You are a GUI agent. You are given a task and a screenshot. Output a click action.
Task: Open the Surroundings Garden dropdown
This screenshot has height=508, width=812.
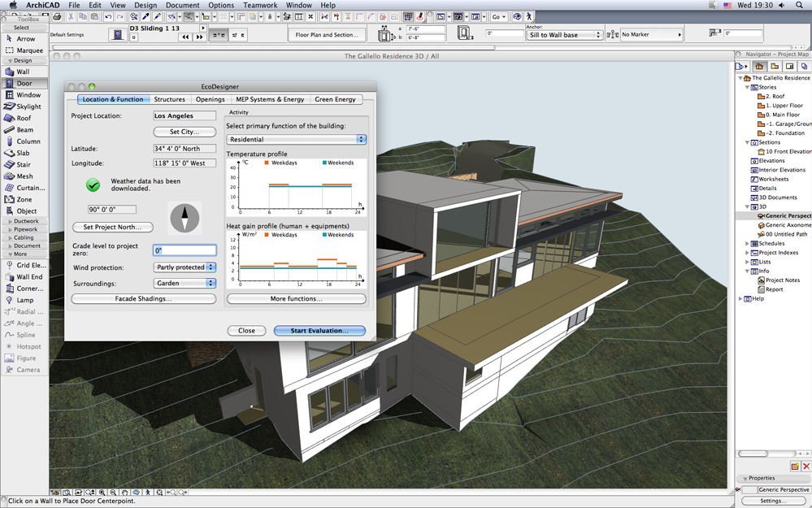pyautogui.click(x=185, y=284)
